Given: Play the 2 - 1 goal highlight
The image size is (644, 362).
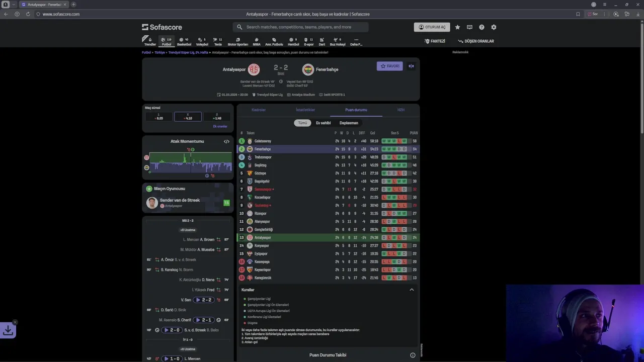Looking at the screenshot, I should coord(204,320).
